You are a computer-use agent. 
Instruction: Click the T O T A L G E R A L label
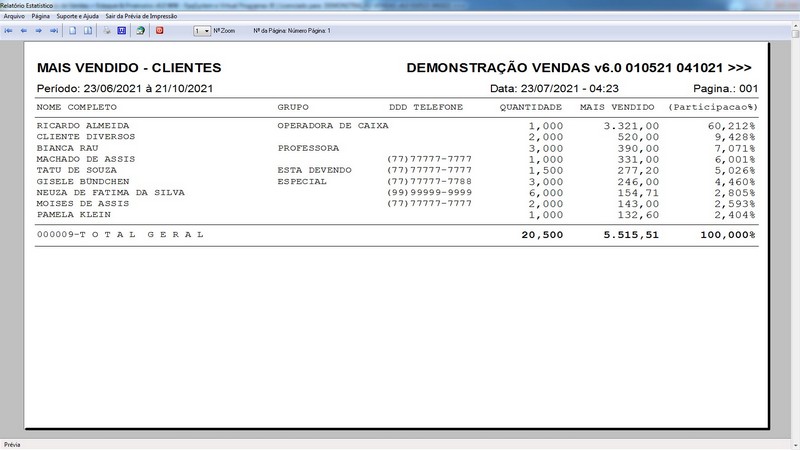click(144, 235)
